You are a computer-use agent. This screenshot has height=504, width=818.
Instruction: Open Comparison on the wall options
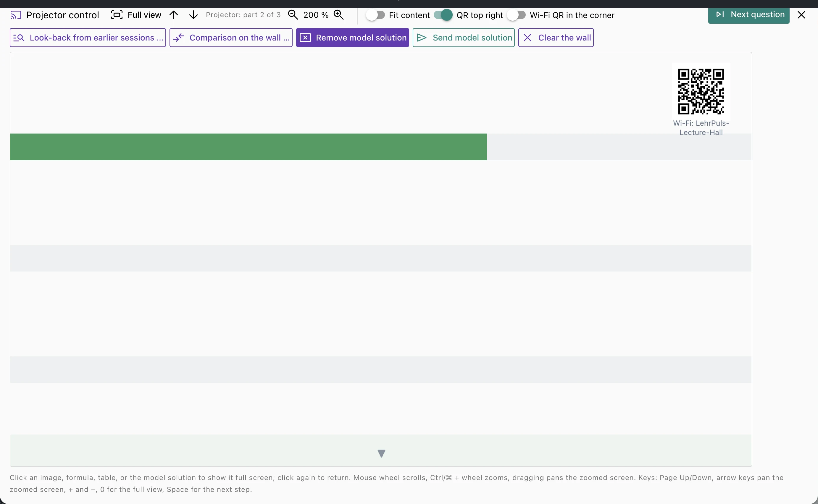[231, 38]
